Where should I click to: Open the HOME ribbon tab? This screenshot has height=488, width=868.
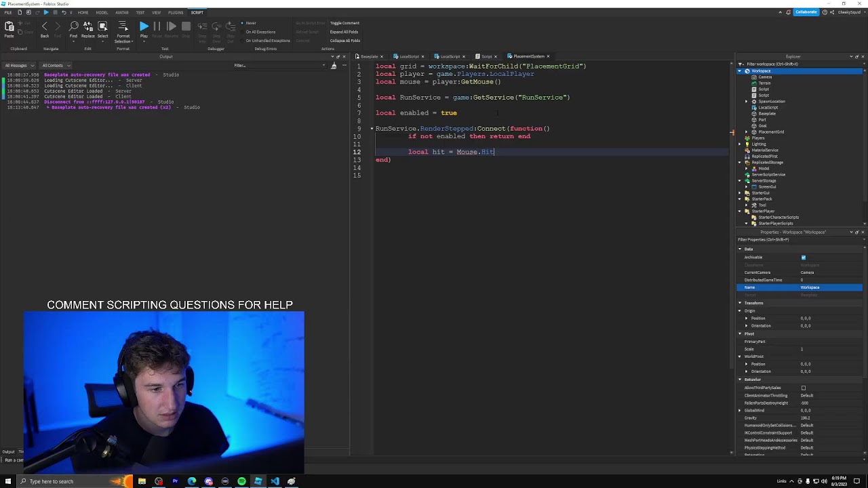[x=83, y=12]
